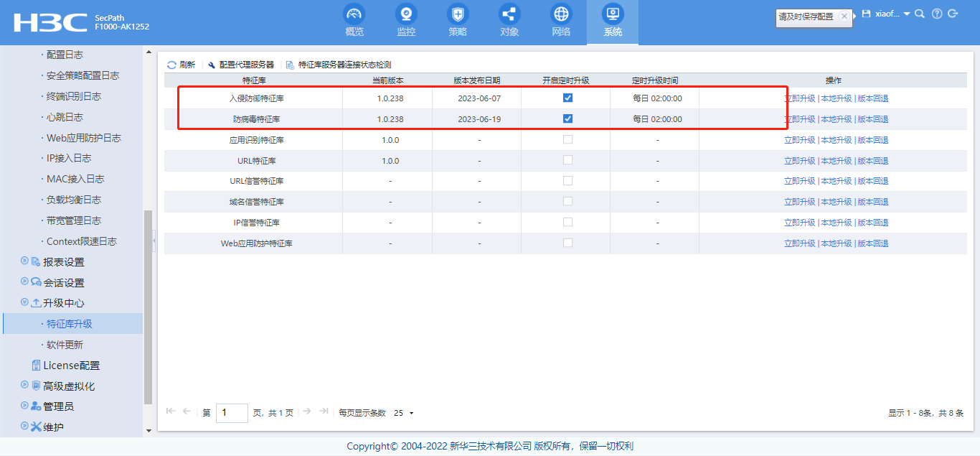The image size is (980, 456).
Task: Click 本地升级 for URL信誉特征库
Action: 837,181
